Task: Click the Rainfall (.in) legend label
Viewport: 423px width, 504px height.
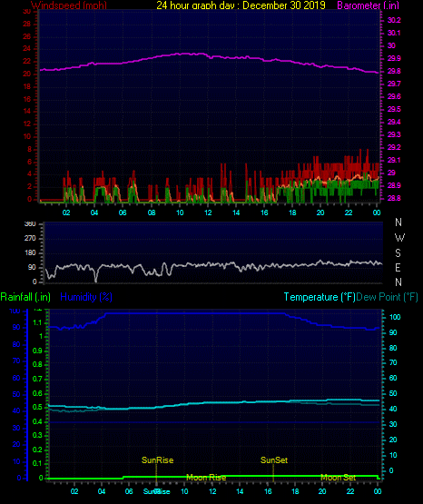Action: click(x=25, y=297)
